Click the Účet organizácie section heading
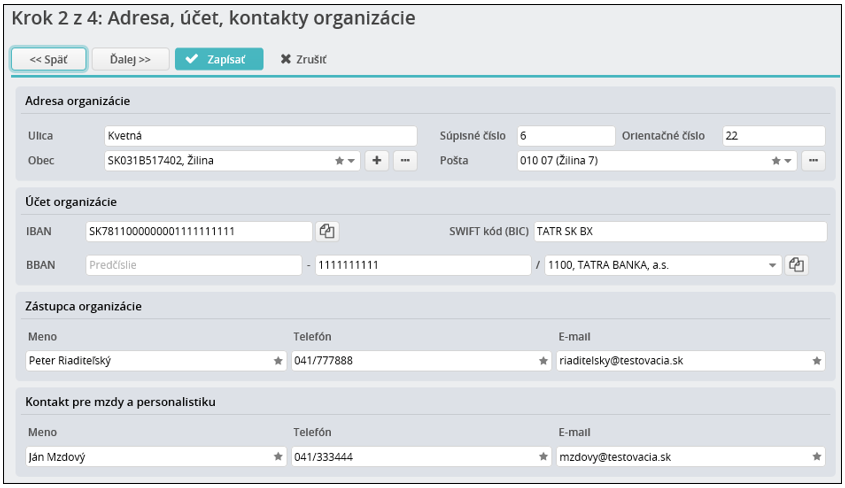Screen dimensions: 845x488 tap(71, 202)
